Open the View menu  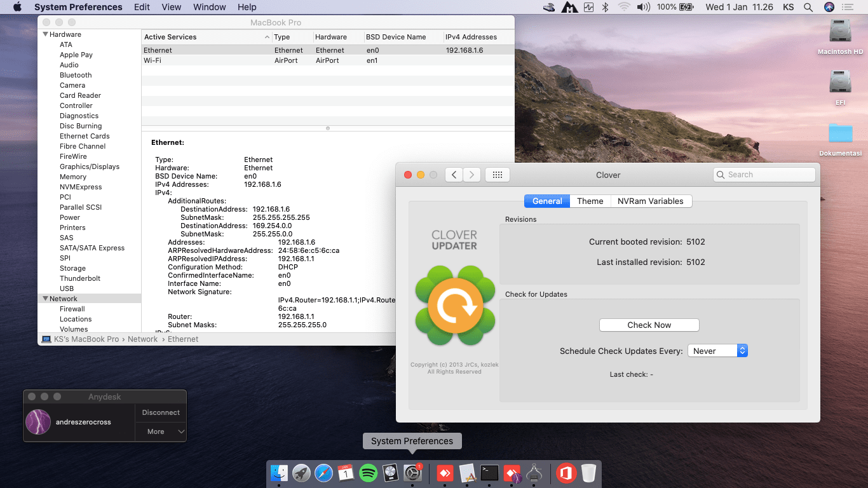pos(172,7)
